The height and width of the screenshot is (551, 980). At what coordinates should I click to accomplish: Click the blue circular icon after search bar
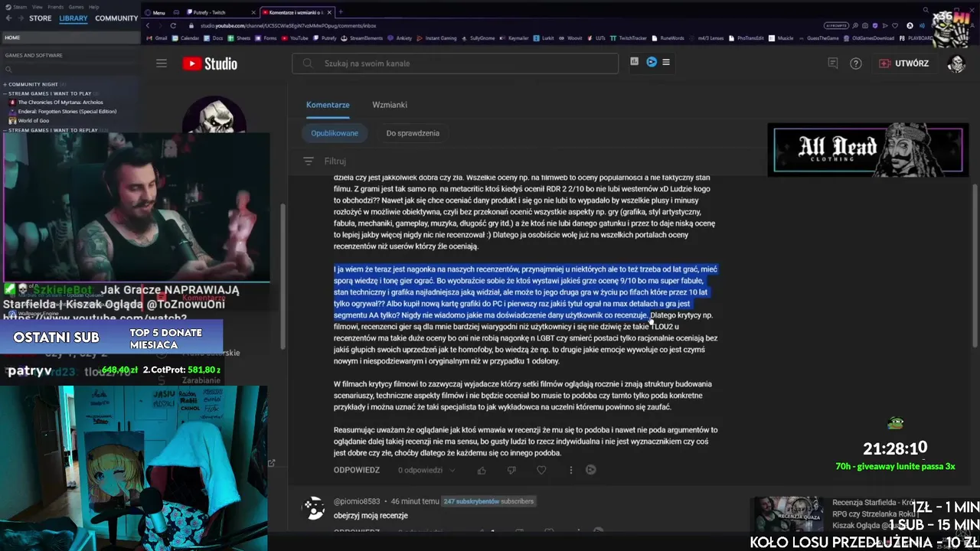pyautogui.click(x=652, y=62)
